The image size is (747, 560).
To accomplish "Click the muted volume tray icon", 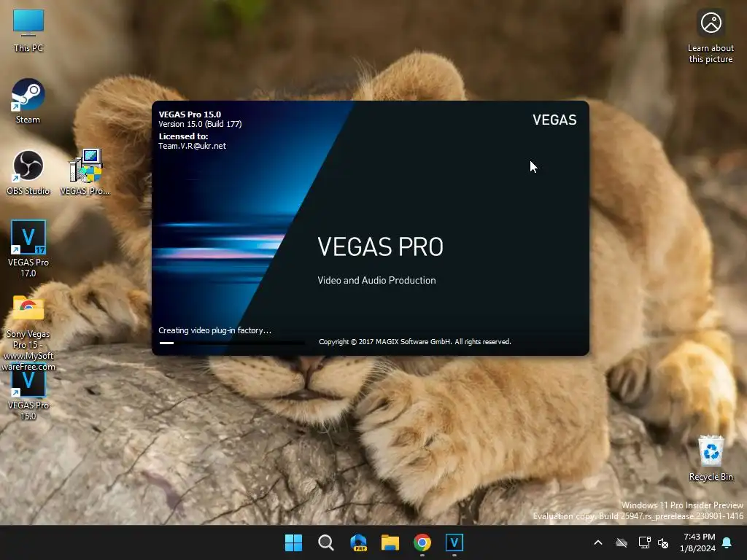I will coord(662,542).
